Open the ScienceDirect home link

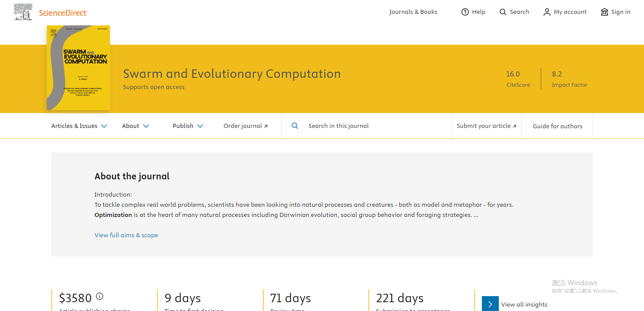[63, 13]
